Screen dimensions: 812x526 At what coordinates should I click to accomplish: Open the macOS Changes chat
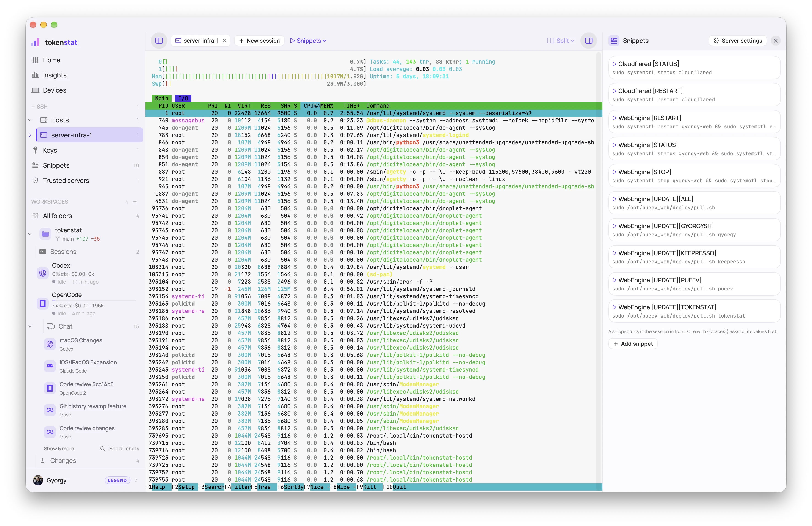92,344
